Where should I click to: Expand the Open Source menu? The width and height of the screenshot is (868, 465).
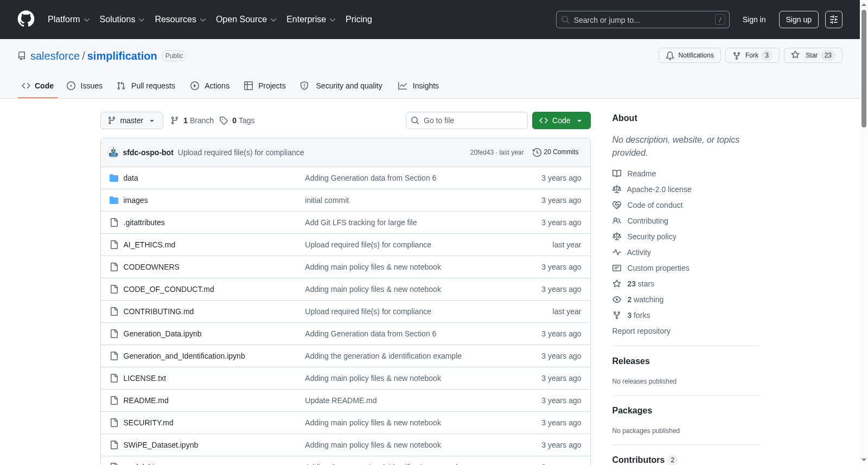[x=246, y=20]
